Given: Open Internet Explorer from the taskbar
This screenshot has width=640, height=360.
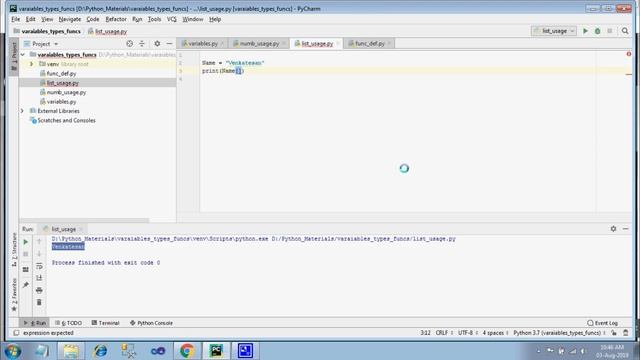Looking at the screenshot, I should [x=100, y=351].
